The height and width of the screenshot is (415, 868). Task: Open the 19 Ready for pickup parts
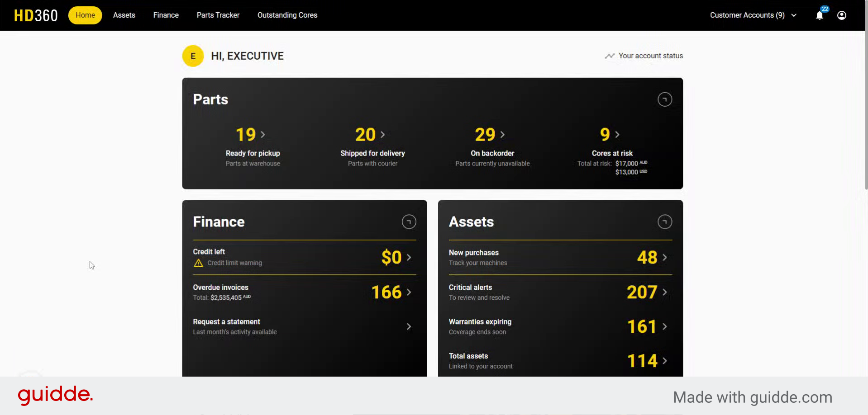click(x=251, y=135)
